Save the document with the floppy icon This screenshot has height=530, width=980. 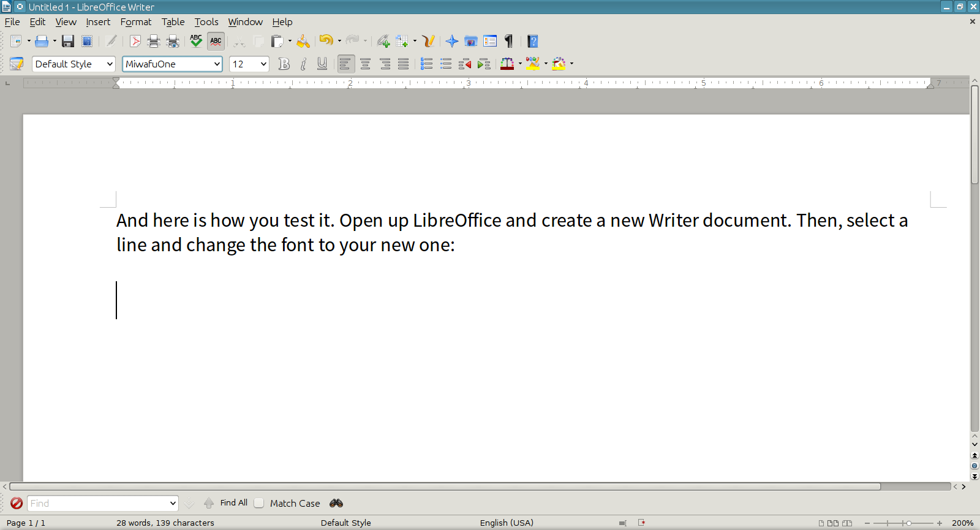(68, 41)
